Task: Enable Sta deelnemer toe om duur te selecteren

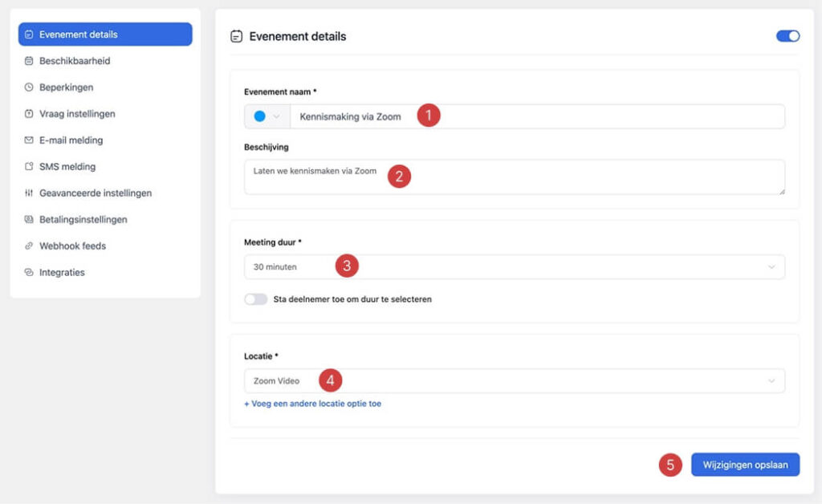Action: tap(256, 299)
